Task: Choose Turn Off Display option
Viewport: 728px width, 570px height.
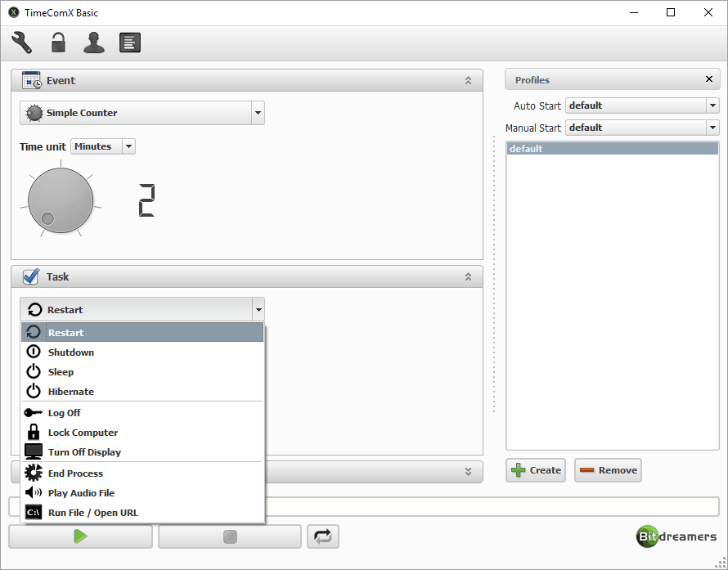Action: (x=142, y=452)
